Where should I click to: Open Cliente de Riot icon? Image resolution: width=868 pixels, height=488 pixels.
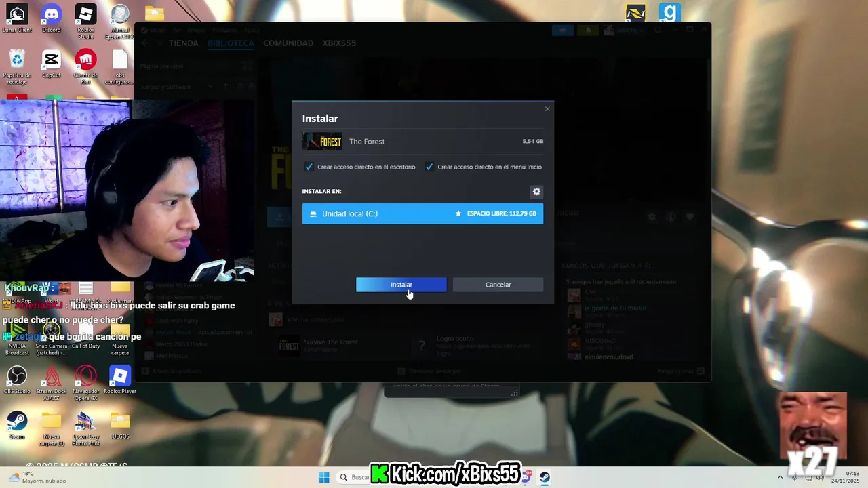(85, 67)
